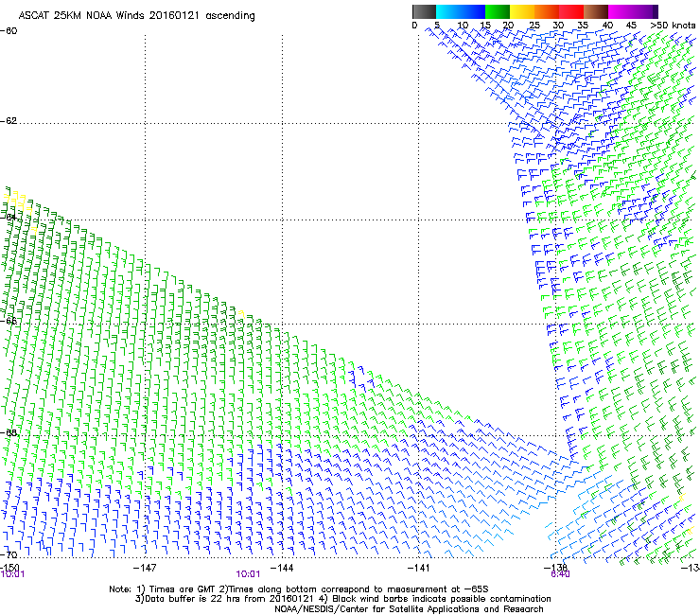Click the '25' legend scale number

[534, 26]
